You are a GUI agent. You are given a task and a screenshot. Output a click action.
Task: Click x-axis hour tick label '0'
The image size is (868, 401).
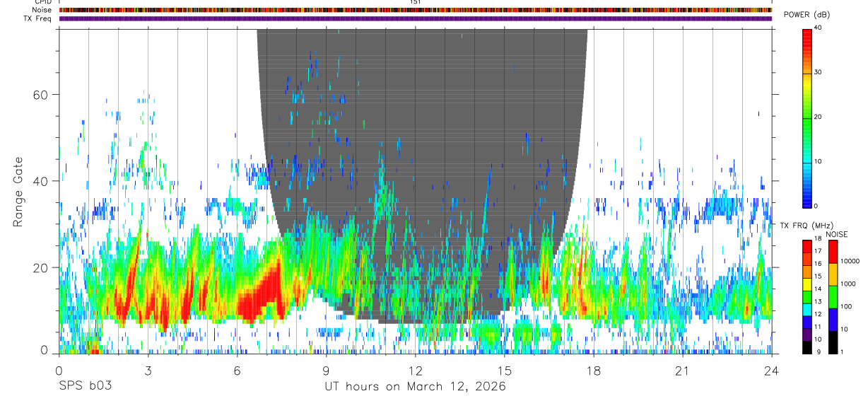[x=59, y=370]
